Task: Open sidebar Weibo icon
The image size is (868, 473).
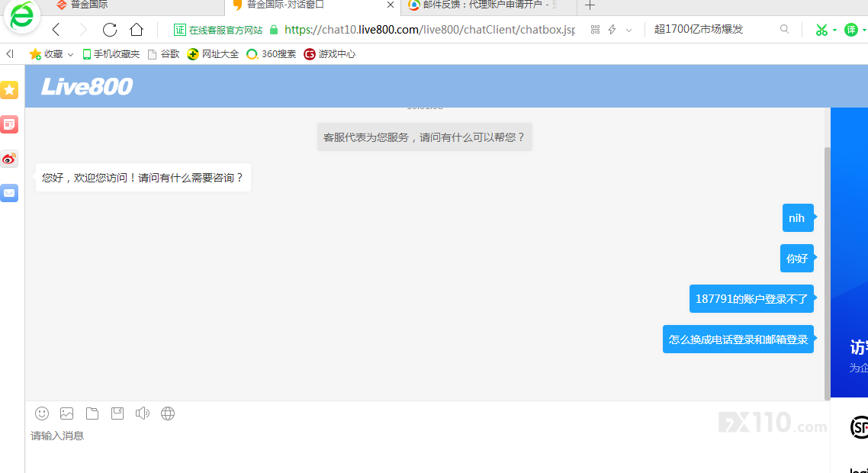Action: point(9,159)
